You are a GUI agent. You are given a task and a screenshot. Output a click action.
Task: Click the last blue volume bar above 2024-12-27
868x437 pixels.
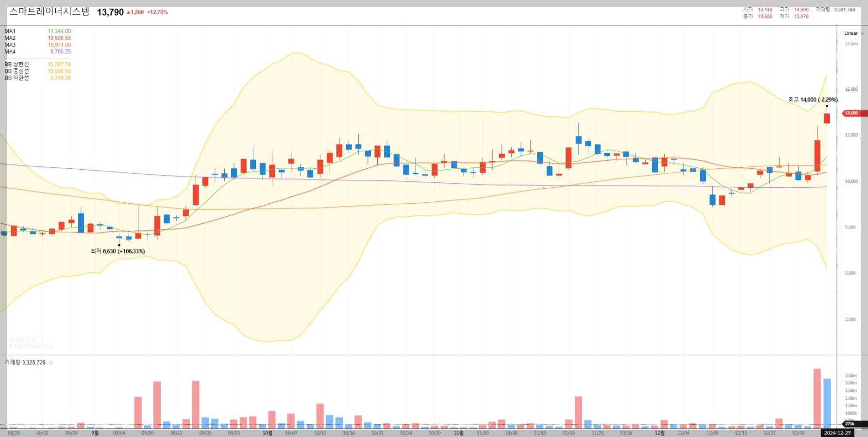point(827,404)
